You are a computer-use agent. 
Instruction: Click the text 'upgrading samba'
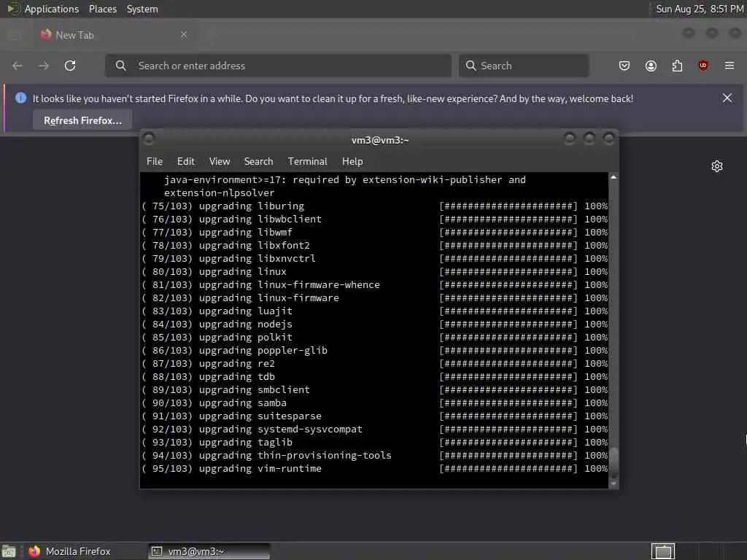(x=242, y=402)
